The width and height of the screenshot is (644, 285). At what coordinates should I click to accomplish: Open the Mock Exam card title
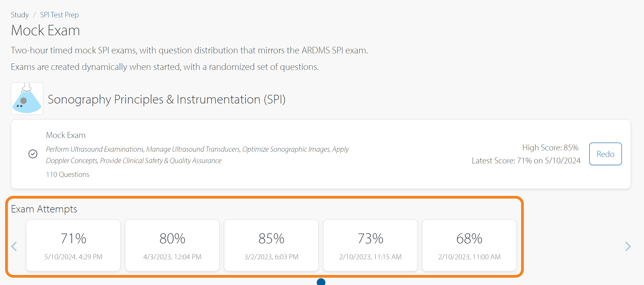pyautogui.click(x=66, y=135)
